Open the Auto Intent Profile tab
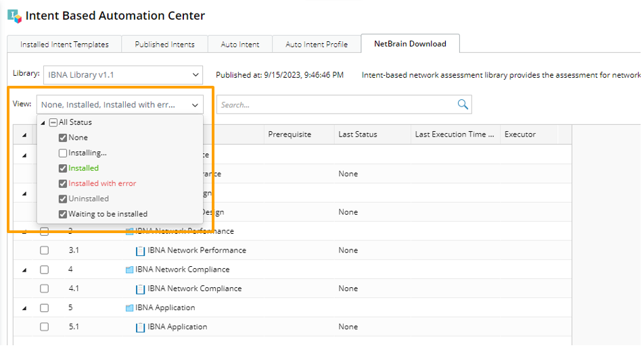The height and width of the screenshot is (352, 644). (x=316, y=45)
